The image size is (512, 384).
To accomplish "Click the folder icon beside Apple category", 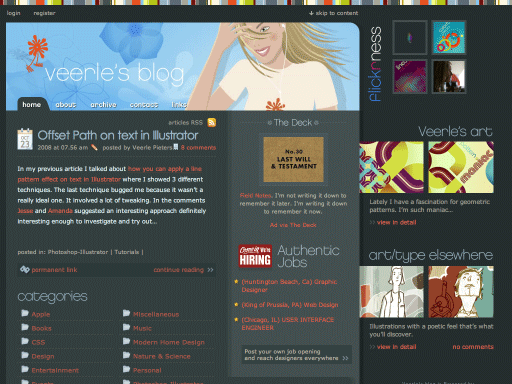I will coord(25,313).
